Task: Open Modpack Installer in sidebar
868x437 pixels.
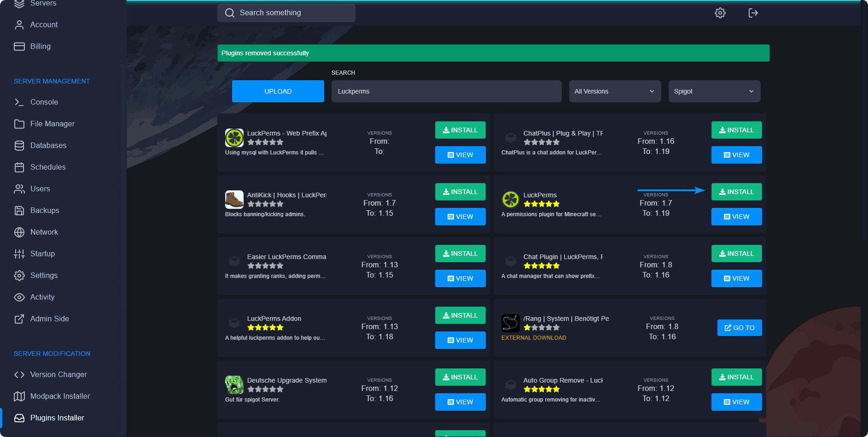Action: pos(60,396)
